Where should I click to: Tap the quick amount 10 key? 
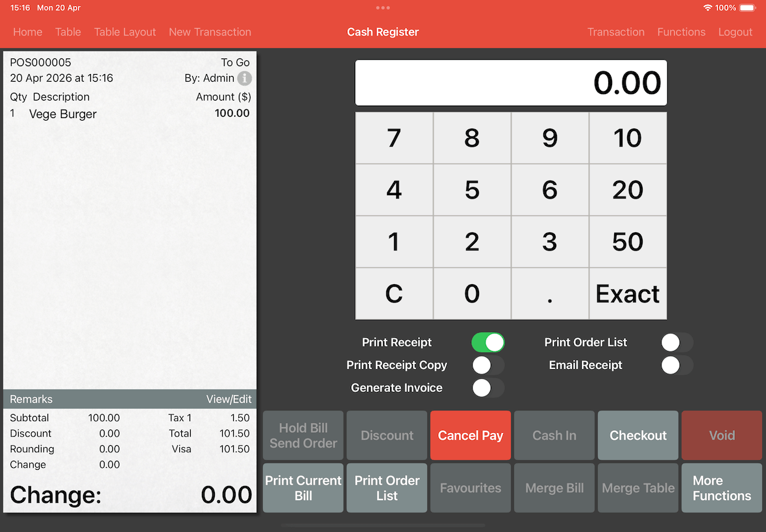point(628,138)
